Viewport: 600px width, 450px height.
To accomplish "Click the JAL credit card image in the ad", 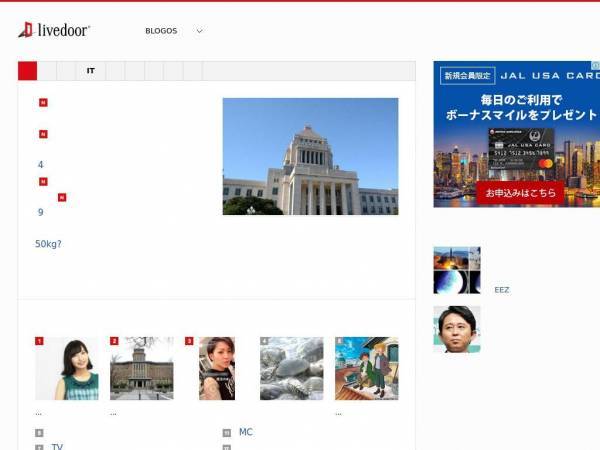I will click(521, 151).
